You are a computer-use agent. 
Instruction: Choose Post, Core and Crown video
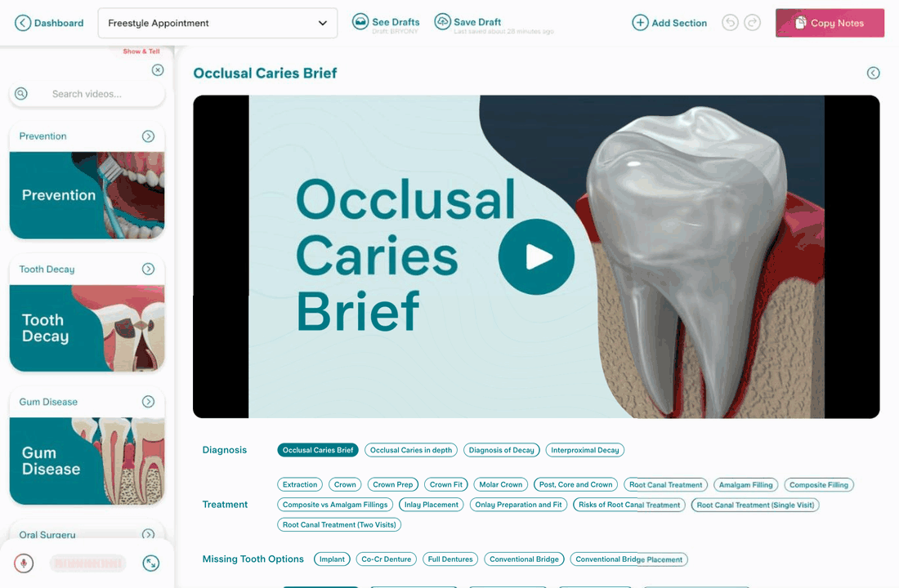click(575, 485)
